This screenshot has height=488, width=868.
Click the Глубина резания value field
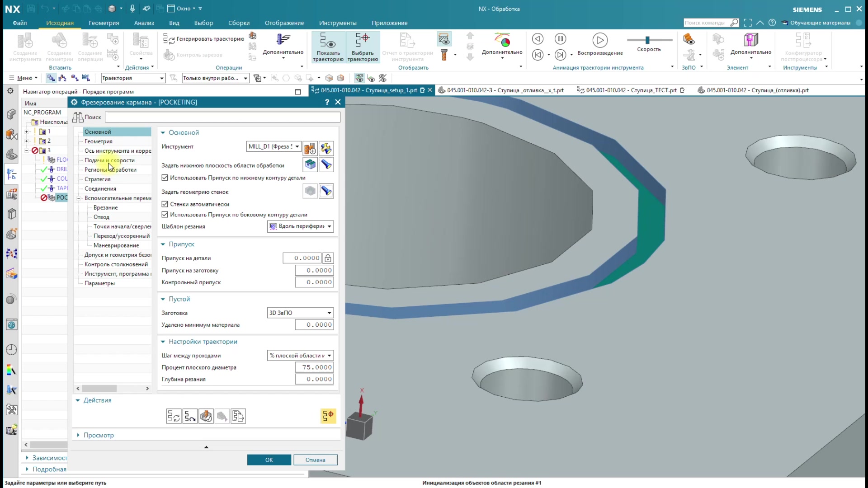[314, 379]
